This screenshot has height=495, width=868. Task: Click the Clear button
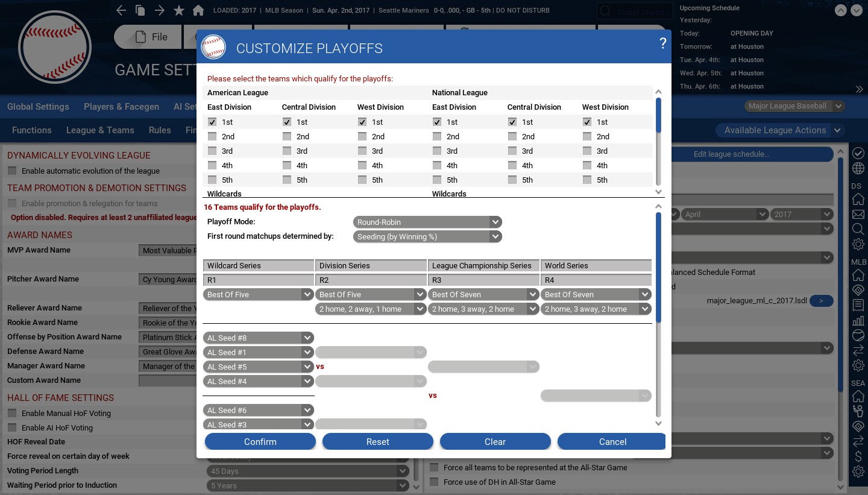pyautogui.click(x=495, y=442)
